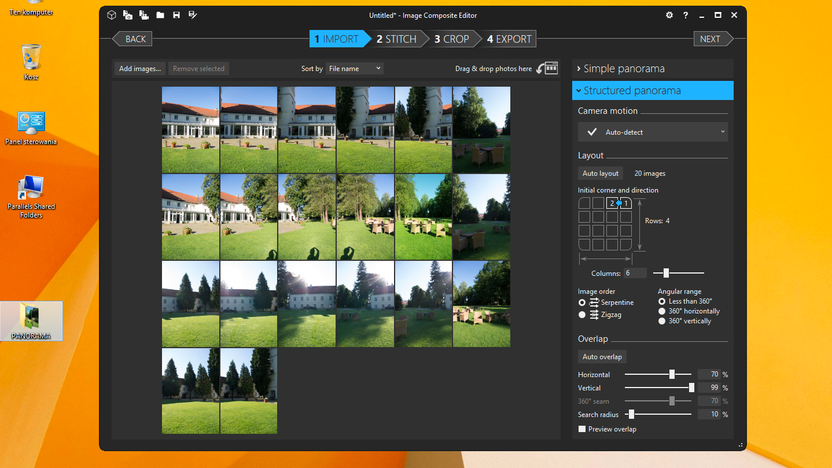Select the first thumbnail in top row
Image resolution: width=832 pixels, height=468 pixels.
click(190, 130)
